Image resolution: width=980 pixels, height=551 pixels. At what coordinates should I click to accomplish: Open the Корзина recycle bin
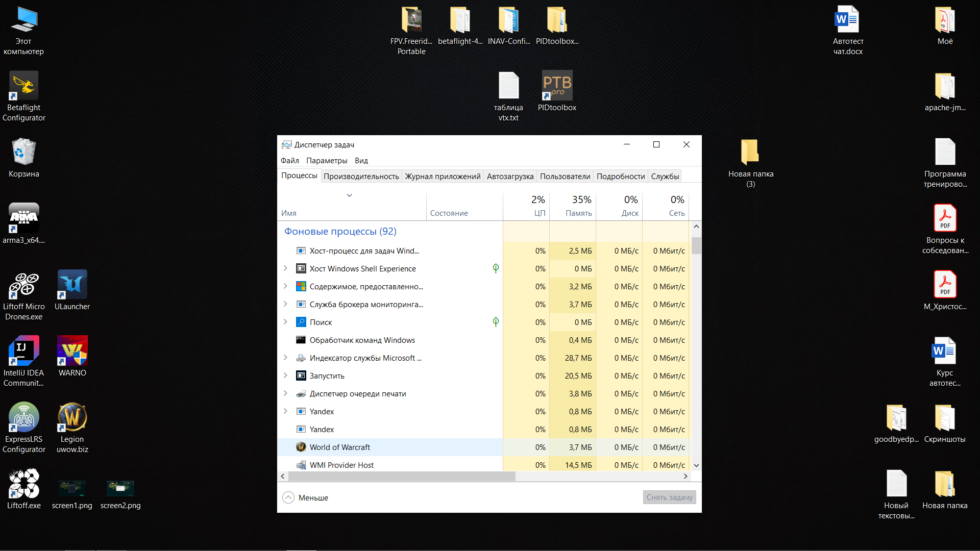point(23,152)
